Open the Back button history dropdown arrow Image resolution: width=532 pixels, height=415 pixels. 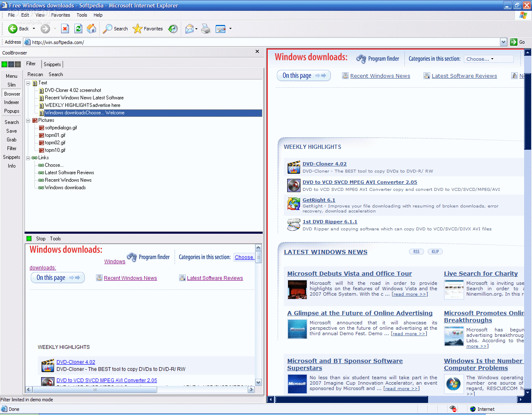34,29
